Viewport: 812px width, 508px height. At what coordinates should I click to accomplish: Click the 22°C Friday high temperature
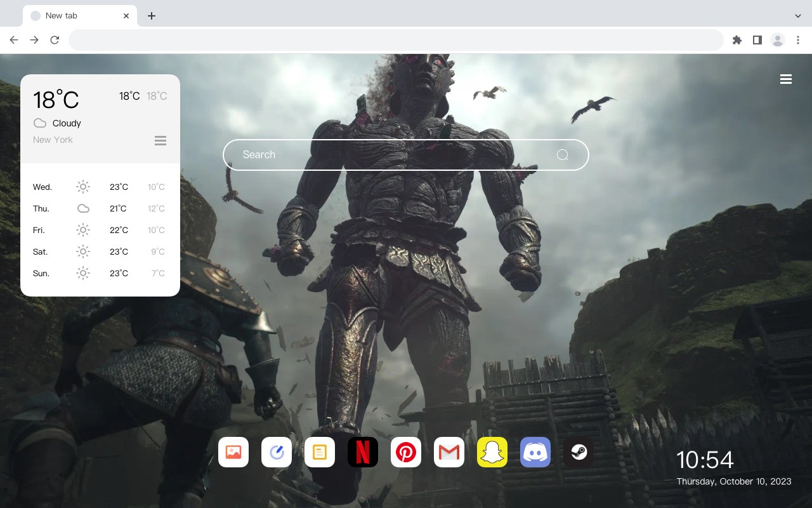119,230
